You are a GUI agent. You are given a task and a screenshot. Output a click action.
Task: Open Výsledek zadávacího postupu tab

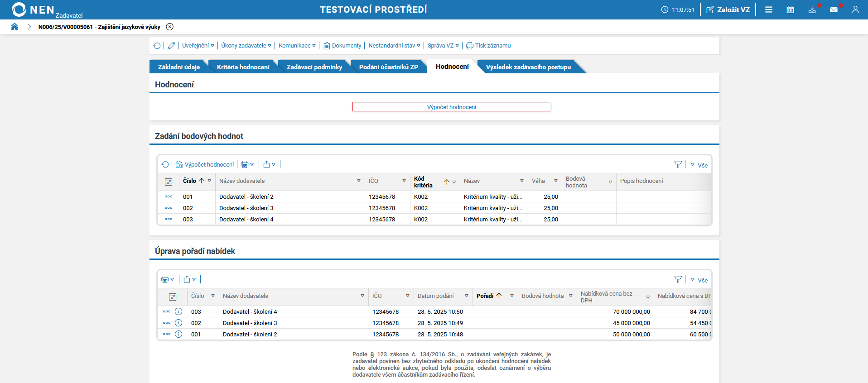tap(528, 67)
